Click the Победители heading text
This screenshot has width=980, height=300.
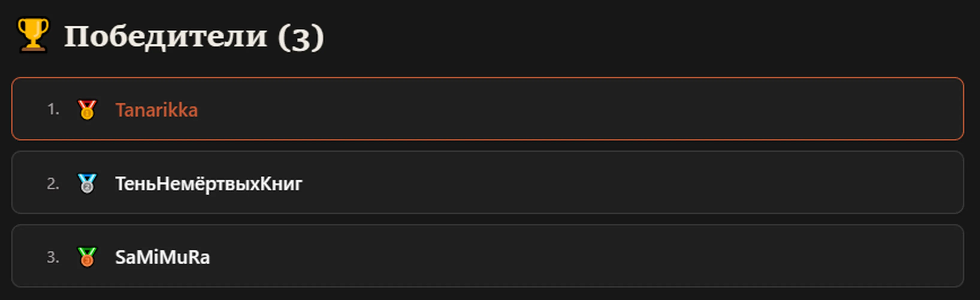pyautogui.click(x=166, y=37)
